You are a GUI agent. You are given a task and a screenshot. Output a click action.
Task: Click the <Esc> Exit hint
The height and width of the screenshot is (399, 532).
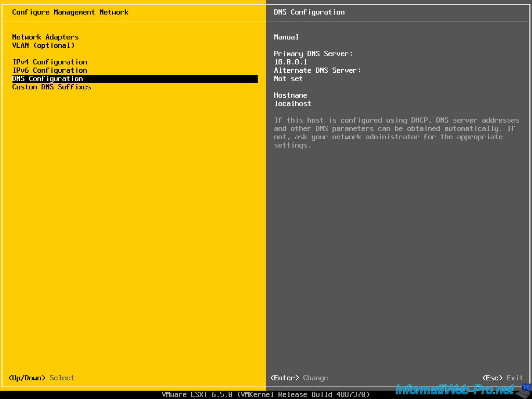(x=502, y=378)
